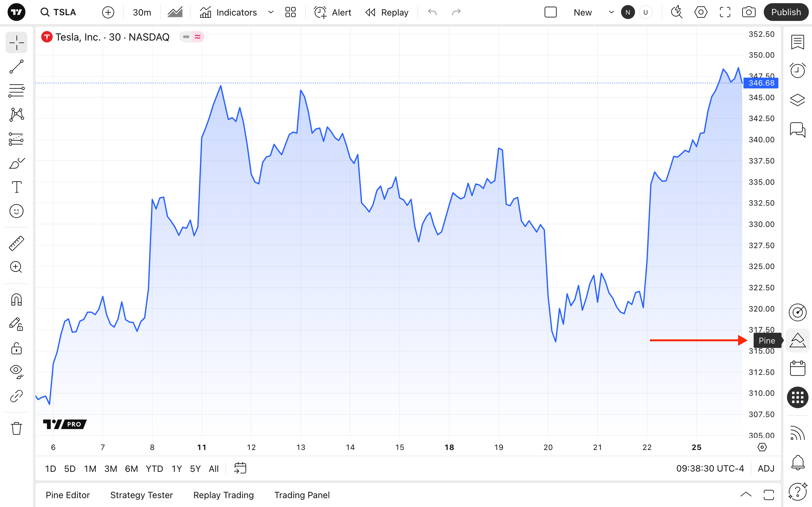
Task: Set chart range to 3M
Action: point(110,468)
